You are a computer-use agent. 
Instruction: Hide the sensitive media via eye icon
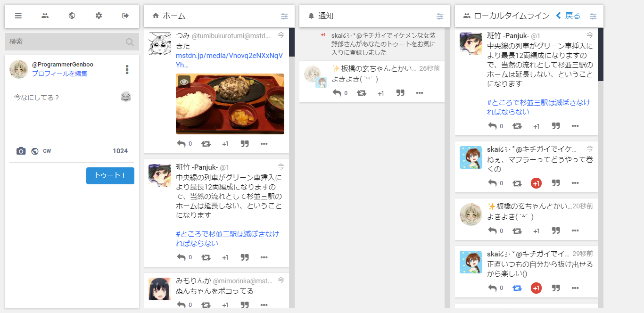click(x=184, y=82)
